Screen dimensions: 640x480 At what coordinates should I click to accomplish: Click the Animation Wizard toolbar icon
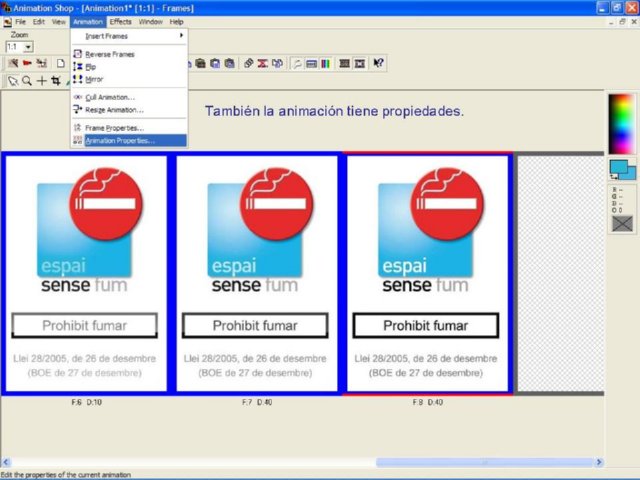tap(13, 63)
